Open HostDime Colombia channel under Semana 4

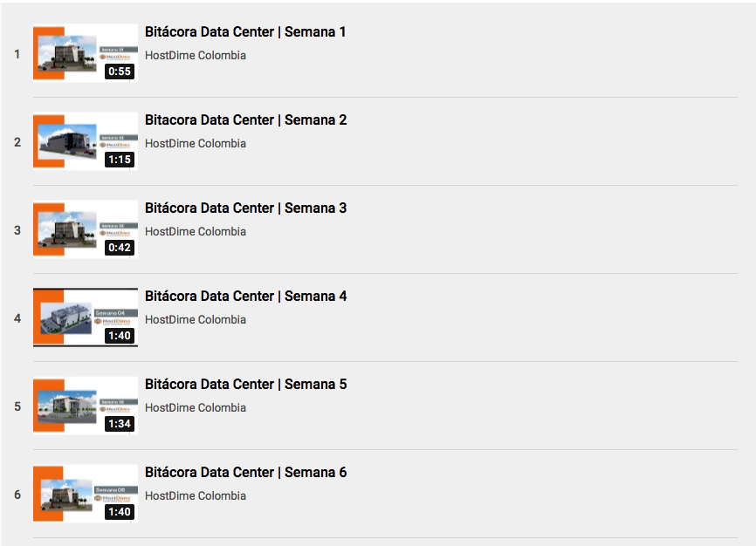[196, 320]
